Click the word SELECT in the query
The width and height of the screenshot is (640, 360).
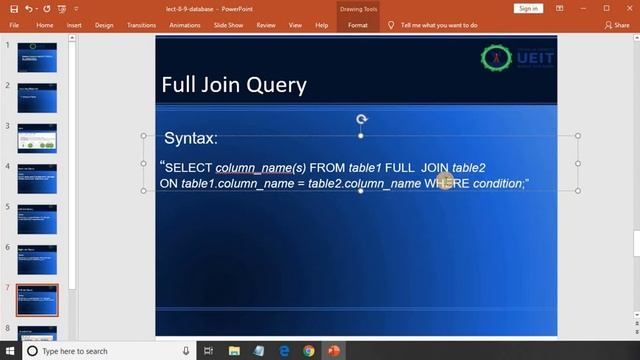(x=189, y=168)
